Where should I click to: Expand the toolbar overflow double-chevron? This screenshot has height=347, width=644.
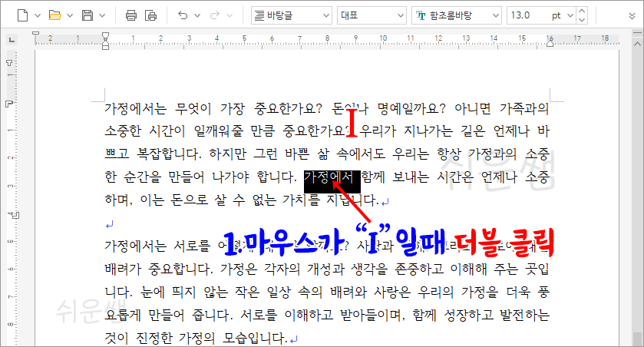click(x=632, y=16)
